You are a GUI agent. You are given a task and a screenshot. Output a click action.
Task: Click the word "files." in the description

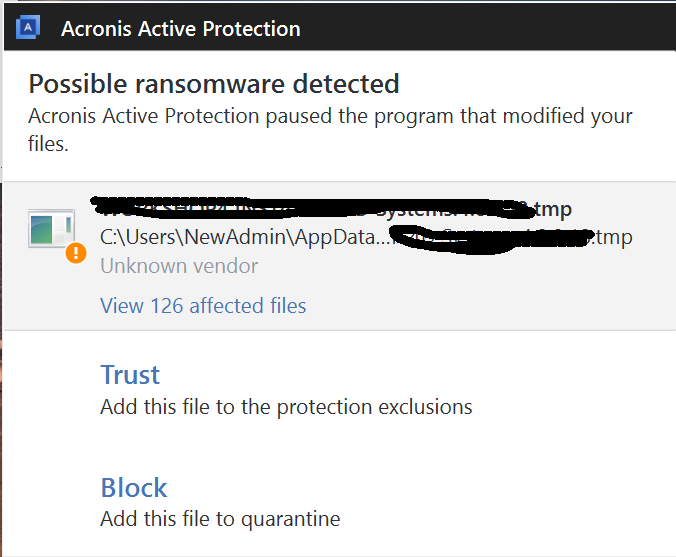coord(48,144)
